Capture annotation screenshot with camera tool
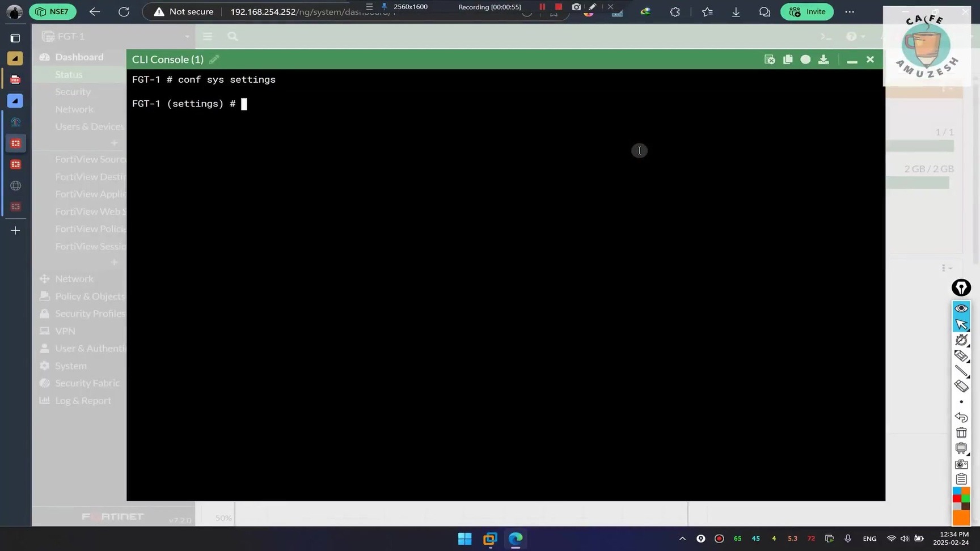Image resolution: width=980 pixels, height=551 pixels. (x=961, y=464)
